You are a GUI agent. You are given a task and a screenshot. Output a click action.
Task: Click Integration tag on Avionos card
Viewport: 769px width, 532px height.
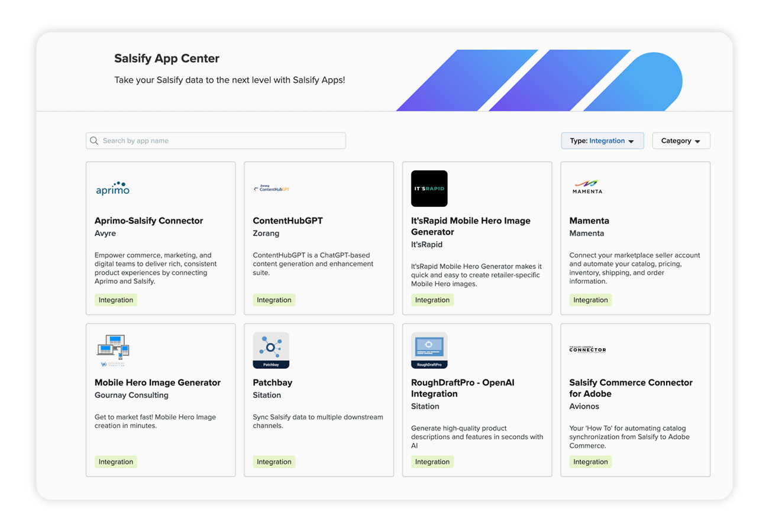click(591, 462)
